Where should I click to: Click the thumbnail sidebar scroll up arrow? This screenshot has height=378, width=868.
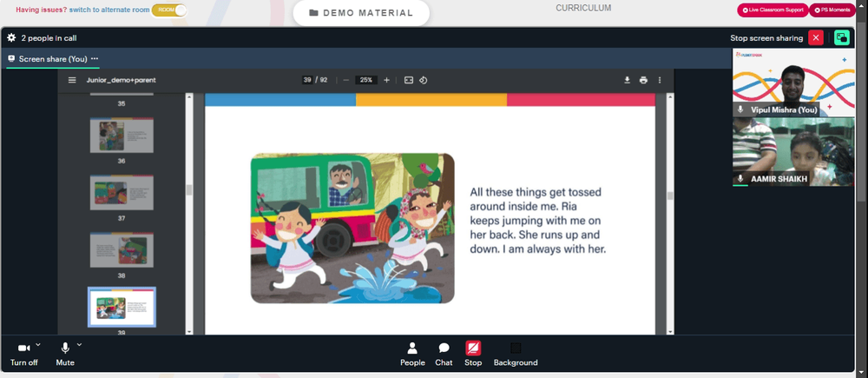pos(189,96)
